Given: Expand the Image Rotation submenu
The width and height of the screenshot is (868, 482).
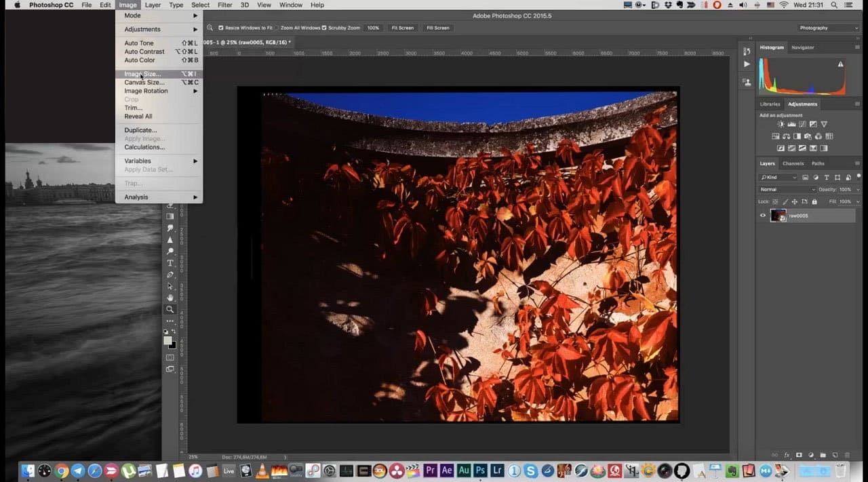Looking at the screenshot, I should tap(159, 91).
